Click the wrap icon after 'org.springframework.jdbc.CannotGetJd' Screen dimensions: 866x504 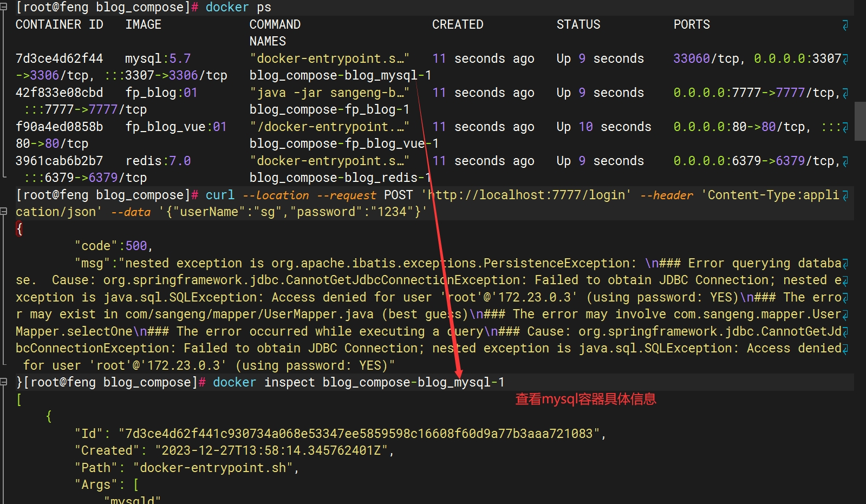pyautogui.click(x=845, y=332)
